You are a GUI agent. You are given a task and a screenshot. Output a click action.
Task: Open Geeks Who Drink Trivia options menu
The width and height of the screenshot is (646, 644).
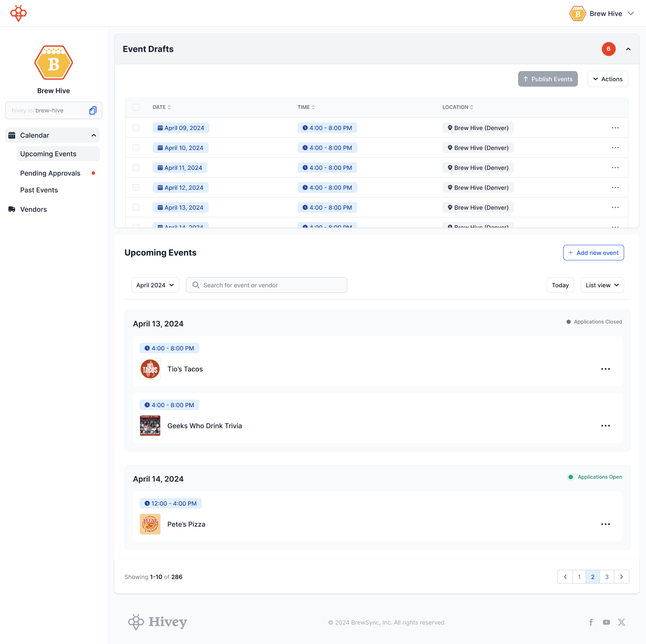[606, 426]
